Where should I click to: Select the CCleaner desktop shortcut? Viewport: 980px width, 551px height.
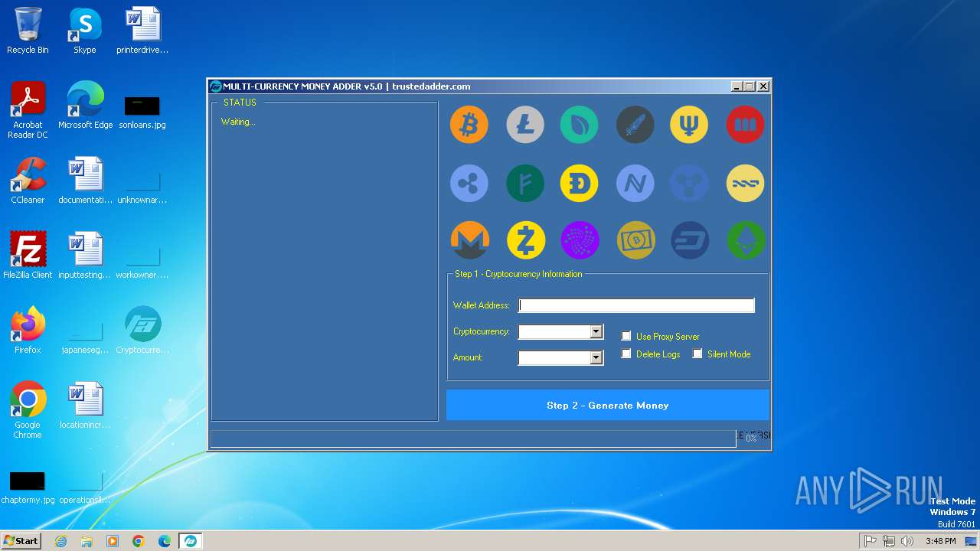[28, 181]
